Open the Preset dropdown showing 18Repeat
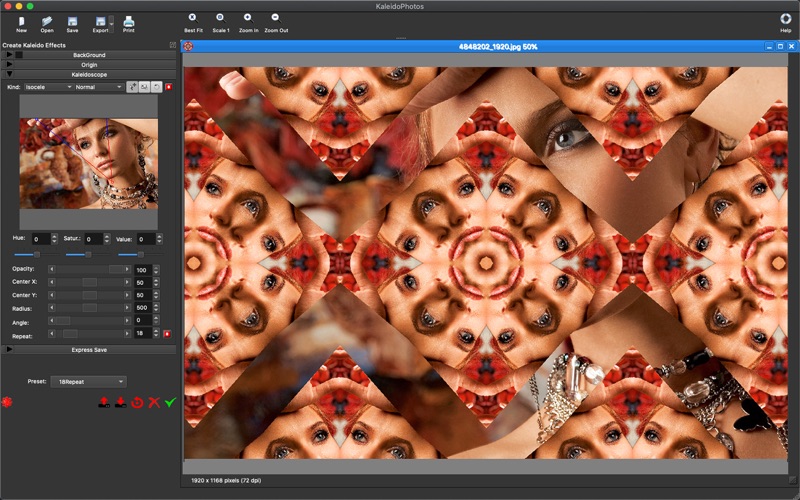The height and width of the screenshot is (500, 800). pyautogui.click(x=89, y=382)
